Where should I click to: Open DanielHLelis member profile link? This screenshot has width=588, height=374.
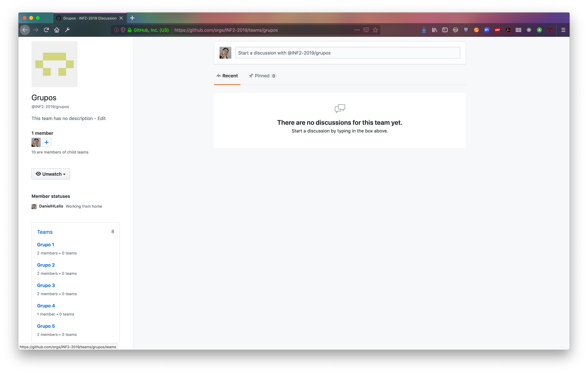pyautogui.click(x=51, y=206)
